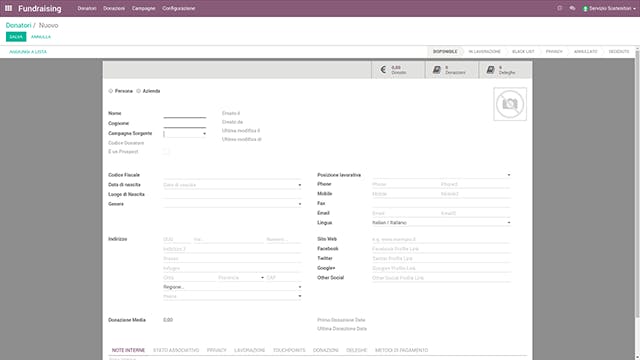Viewport: 640px width, 360px height.
Task: Open the Data di nascita date dropdown
Action: [300, 185]
